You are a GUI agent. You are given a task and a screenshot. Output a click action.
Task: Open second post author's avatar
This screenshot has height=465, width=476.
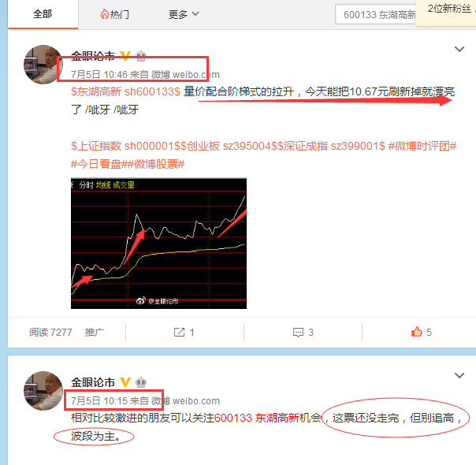(43, 391)
